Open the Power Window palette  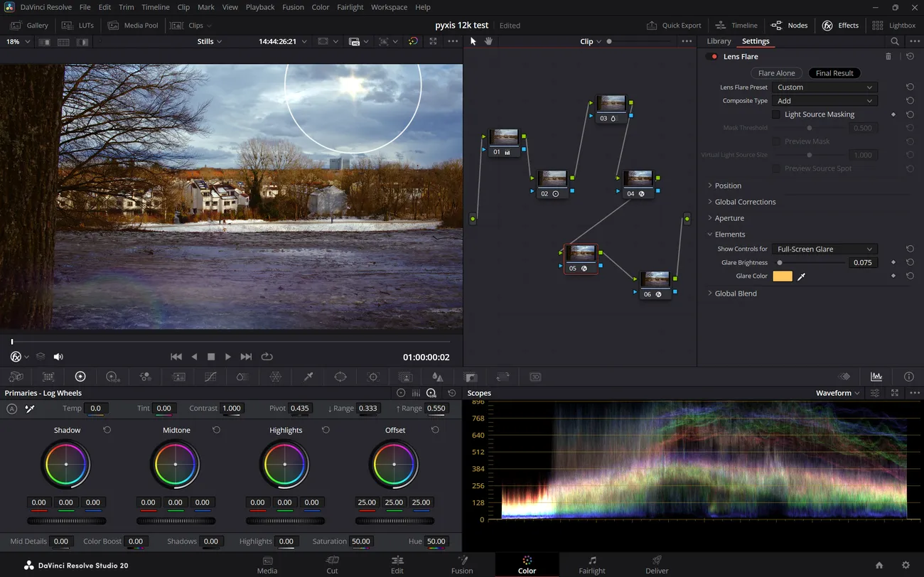pos(340,377)
